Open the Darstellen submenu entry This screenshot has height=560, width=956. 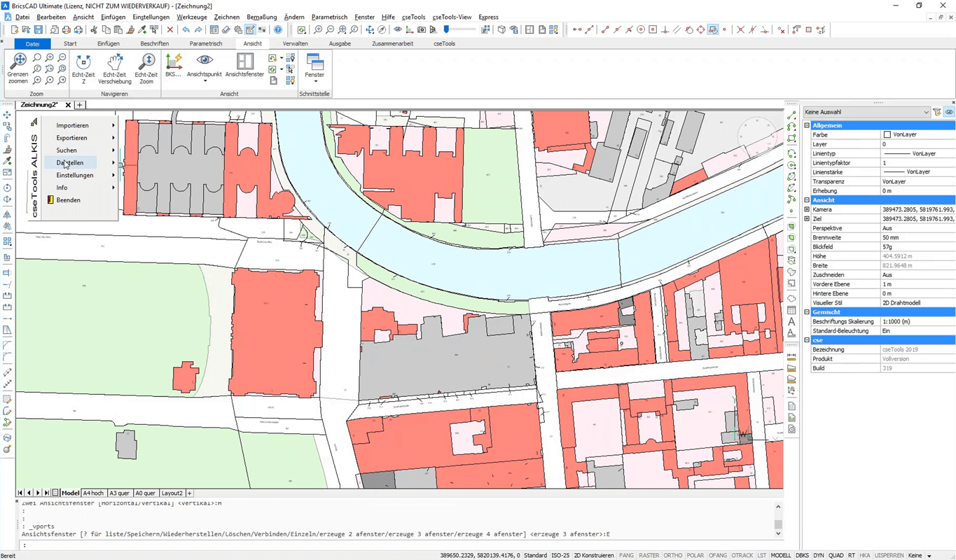[x=70, y=162]
